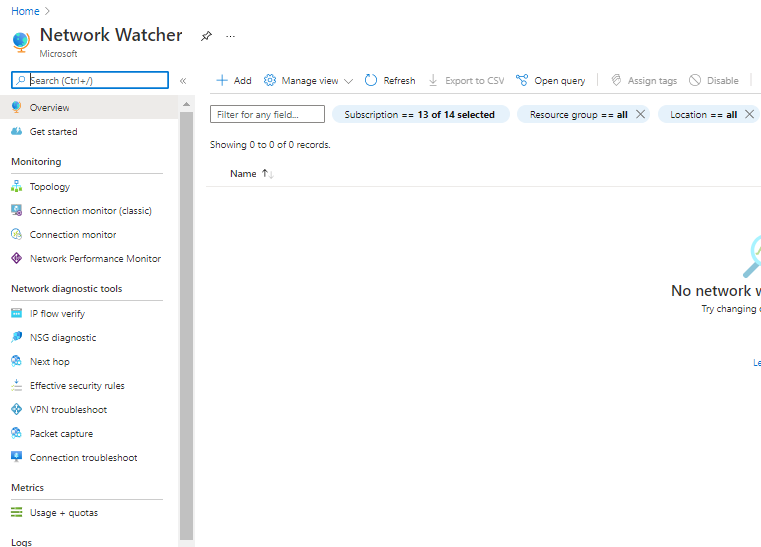This screenshot has width=761, height=547.
Task: Open the Overview menu item
Action: [89, 107]
